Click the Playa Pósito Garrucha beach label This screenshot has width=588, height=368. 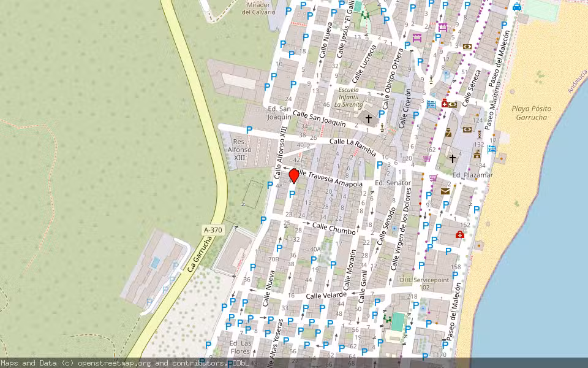pyautogui.click(x=532, y=113)
